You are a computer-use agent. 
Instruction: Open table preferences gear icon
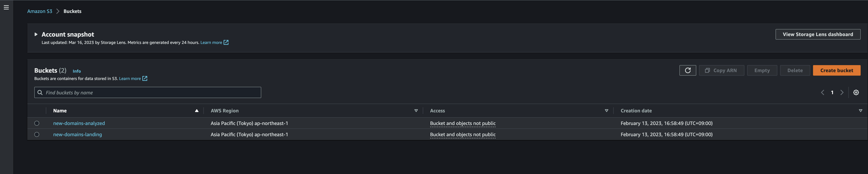[856, 92]
